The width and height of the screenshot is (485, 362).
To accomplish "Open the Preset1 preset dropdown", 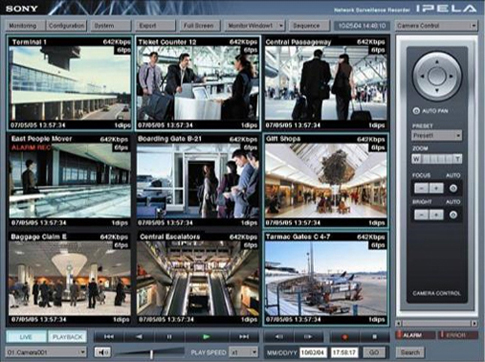I will coord(436,136).
